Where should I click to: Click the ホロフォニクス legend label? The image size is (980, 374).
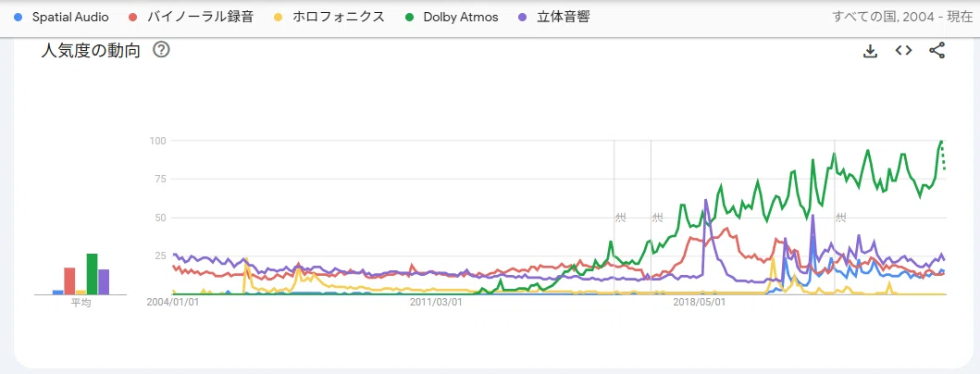(x=338, y=17)
